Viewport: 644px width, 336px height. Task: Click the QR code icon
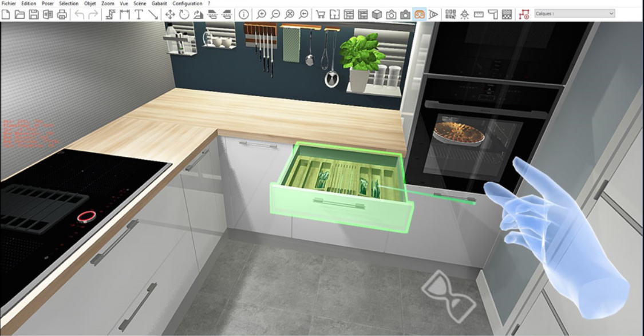pos(451,14)
